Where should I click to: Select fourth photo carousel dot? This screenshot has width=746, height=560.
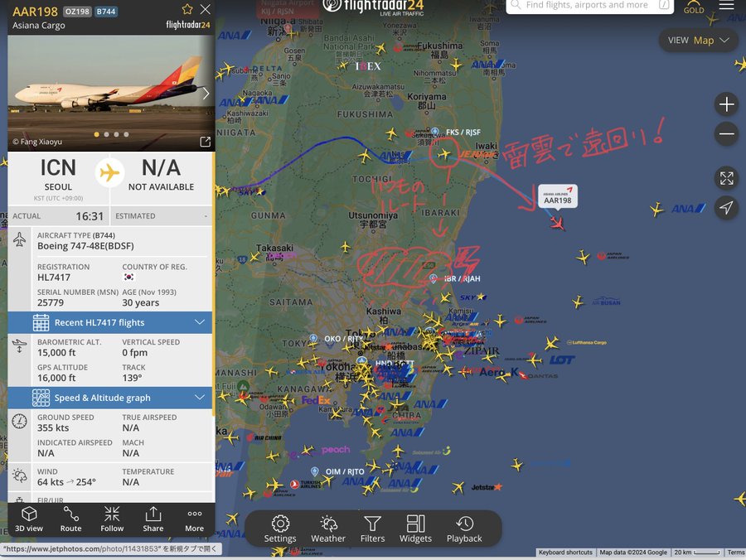[x=126, y=134]
